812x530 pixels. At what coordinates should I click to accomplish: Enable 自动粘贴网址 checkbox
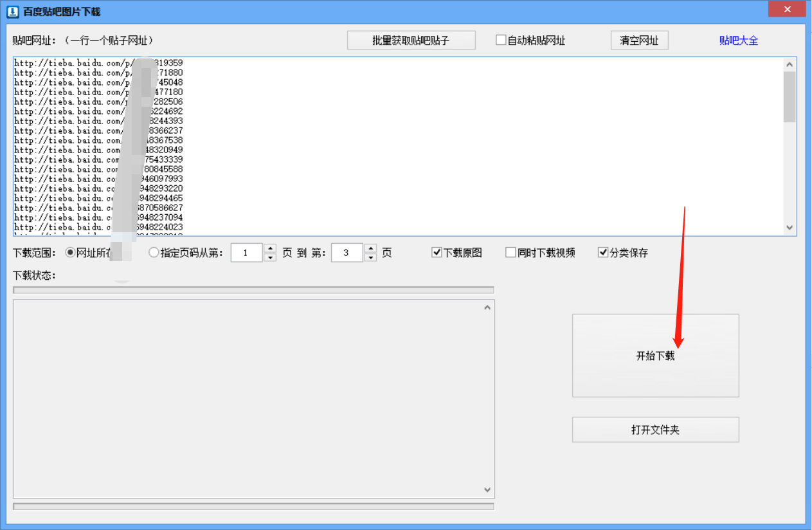[501, 40]
